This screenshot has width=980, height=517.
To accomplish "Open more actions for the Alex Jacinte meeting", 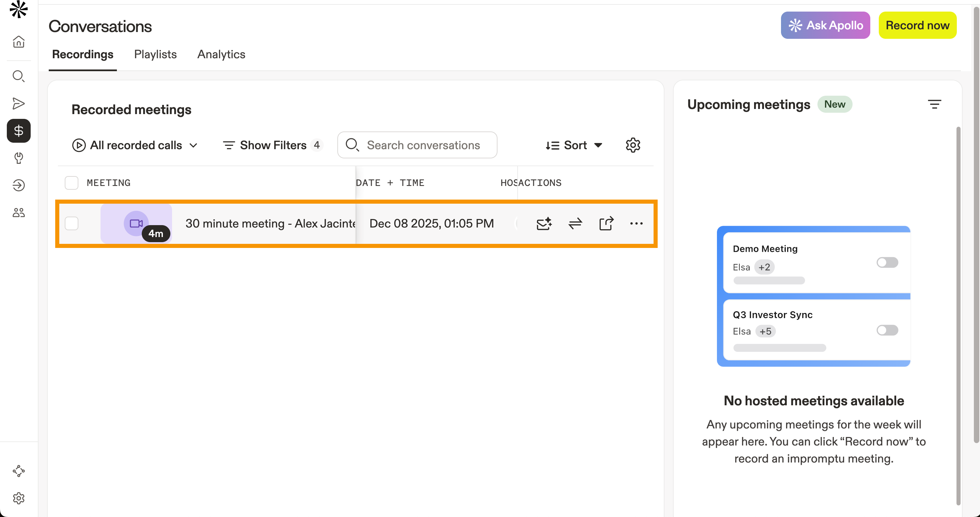I will click(636, 223).
